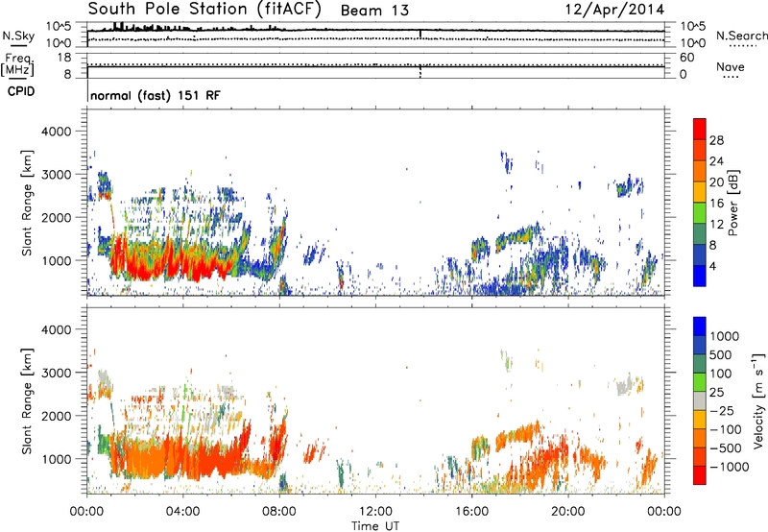Click power colorbar value '28'

pos(716,140)
